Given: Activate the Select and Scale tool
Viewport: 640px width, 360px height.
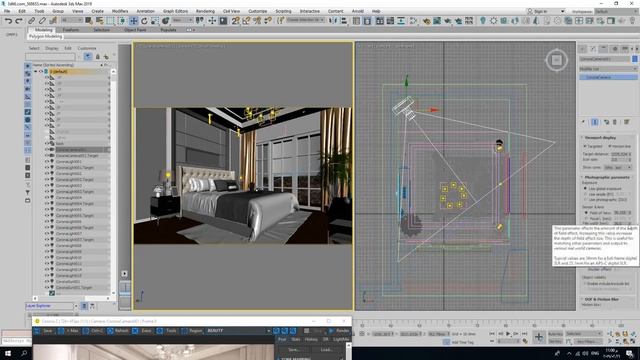Looking at the screenshot, I should [x=155, y=20].
